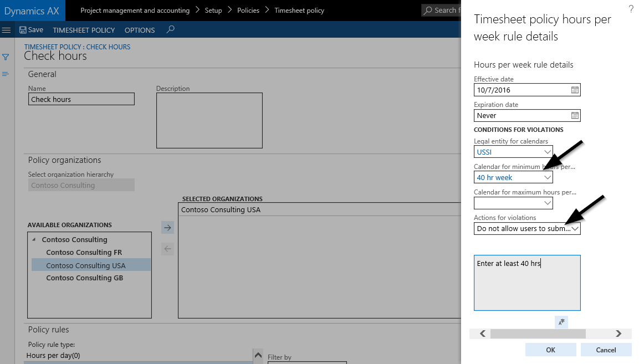Open the OPTIONS menu tab

click(140, 30)
